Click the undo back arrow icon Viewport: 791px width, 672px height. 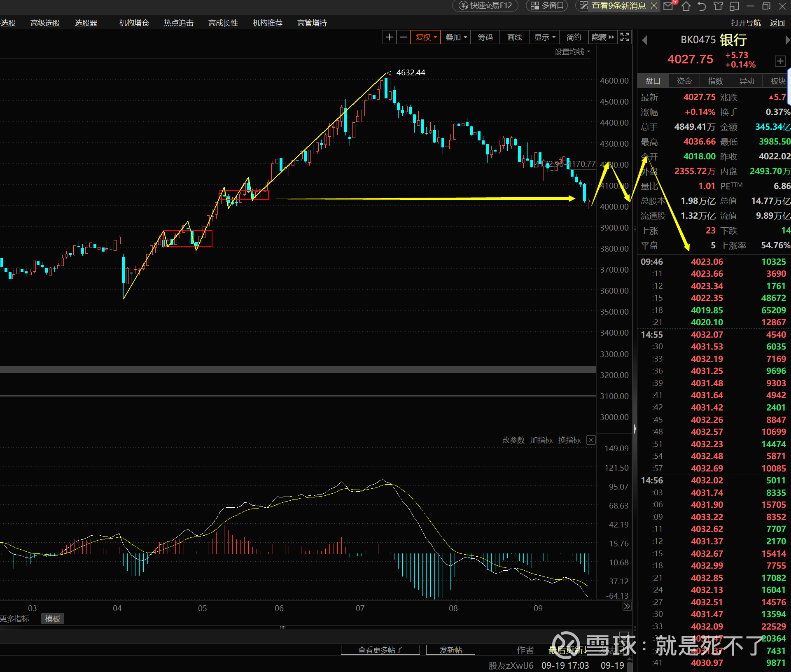[702, 6]
